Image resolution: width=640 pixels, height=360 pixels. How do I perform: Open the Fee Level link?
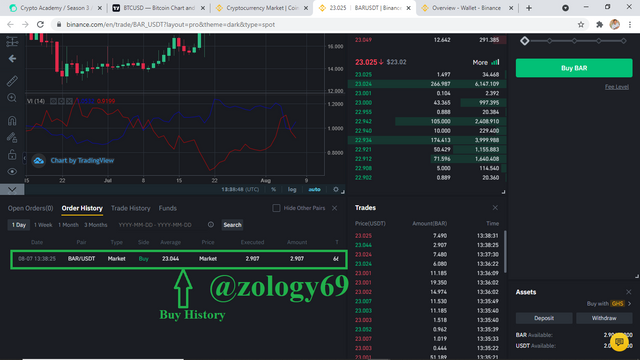click(616, 87)
